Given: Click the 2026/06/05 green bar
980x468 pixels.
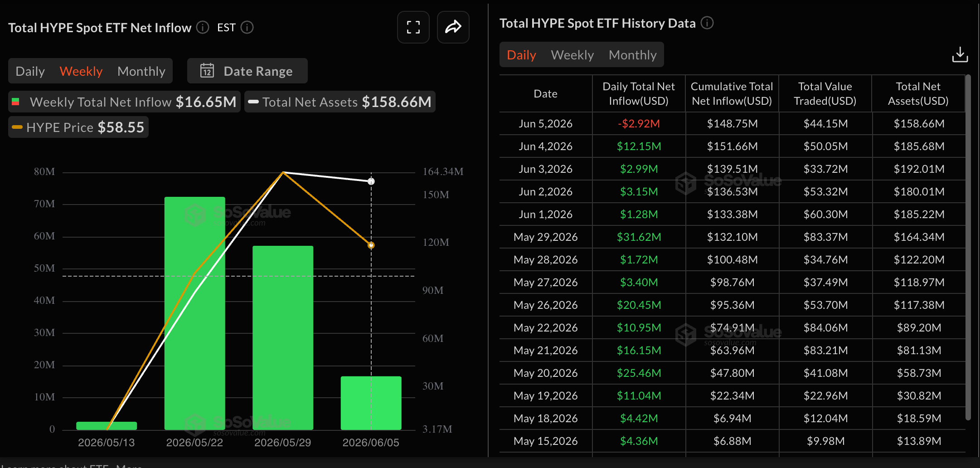Looking at the screenshot, I should tap(371, 403).
